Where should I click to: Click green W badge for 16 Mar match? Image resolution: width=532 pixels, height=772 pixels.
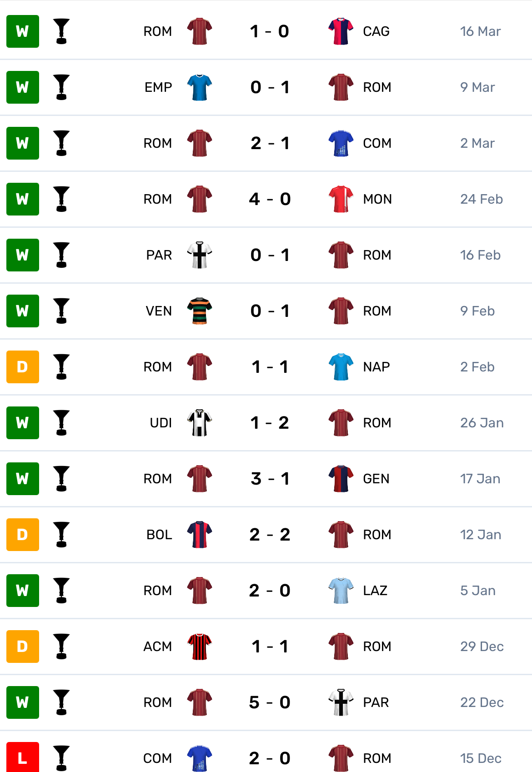(23, 31)
